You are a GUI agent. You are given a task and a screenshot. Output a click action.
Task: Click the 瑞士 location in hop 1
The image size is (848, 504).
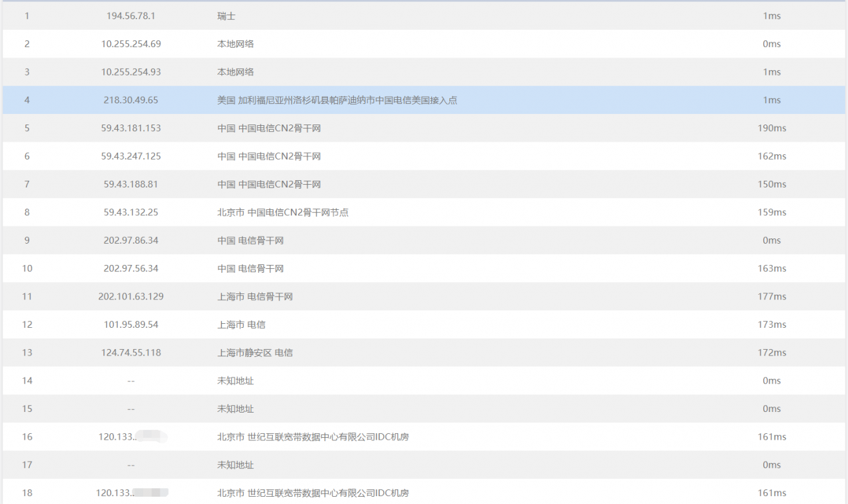pyautogui.click(x=227, y=16)
